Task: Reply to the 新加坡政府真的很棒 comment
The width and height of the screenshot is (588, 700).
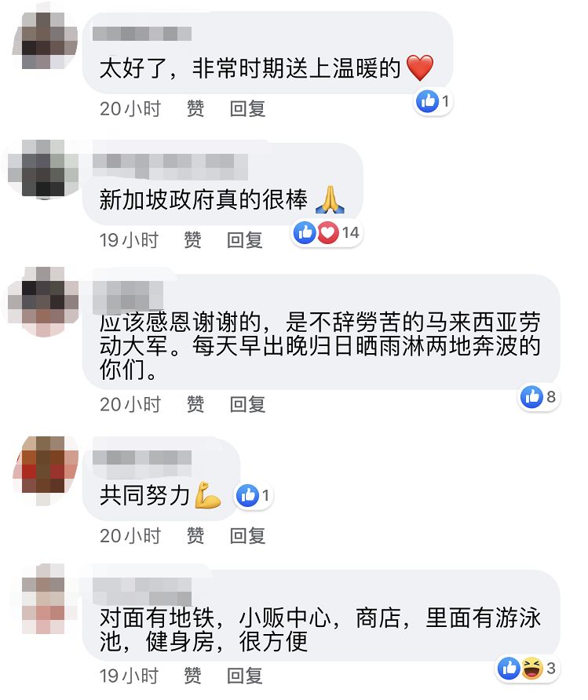Action: click(245, 240)
